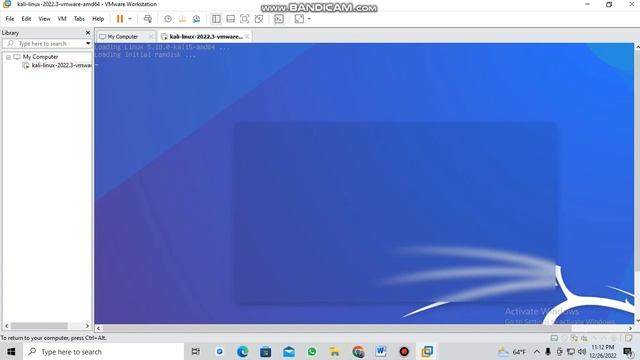
Task: Take a snapshot of this virtual machine
Action: click(x=168, y=19)
